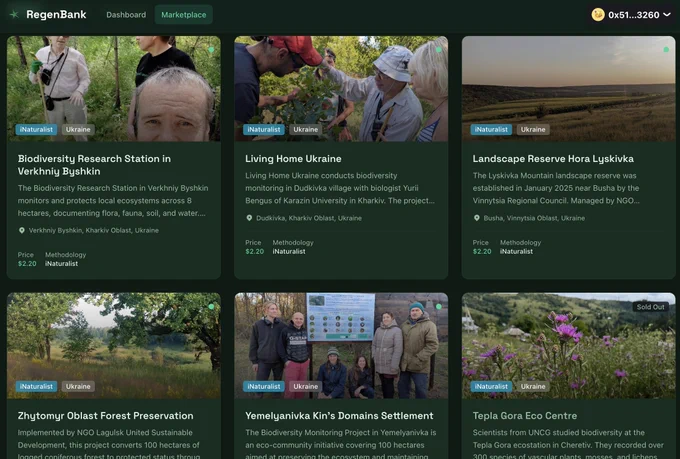680x459 pixels.
Task: Click iNaturalist tag on Landscape Reserve card
Action: tap(491, 129)
